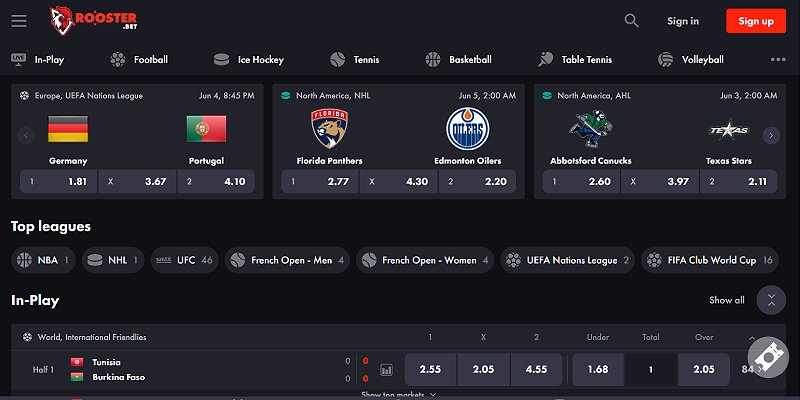Bet on Burkina Faso win at 4.55
This screenshot has width=800, height=400.
tap(536, 370)
